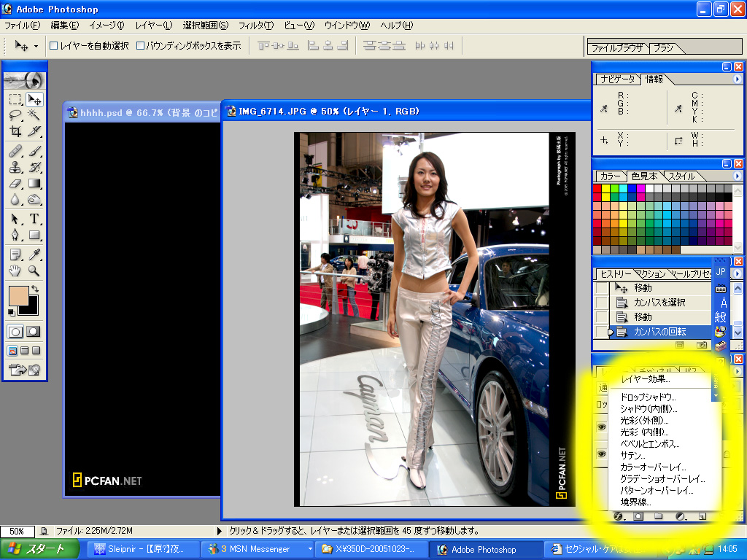Switch to Quick Mask mode
The image size is (747, 560).
click(x=34, y=332)
